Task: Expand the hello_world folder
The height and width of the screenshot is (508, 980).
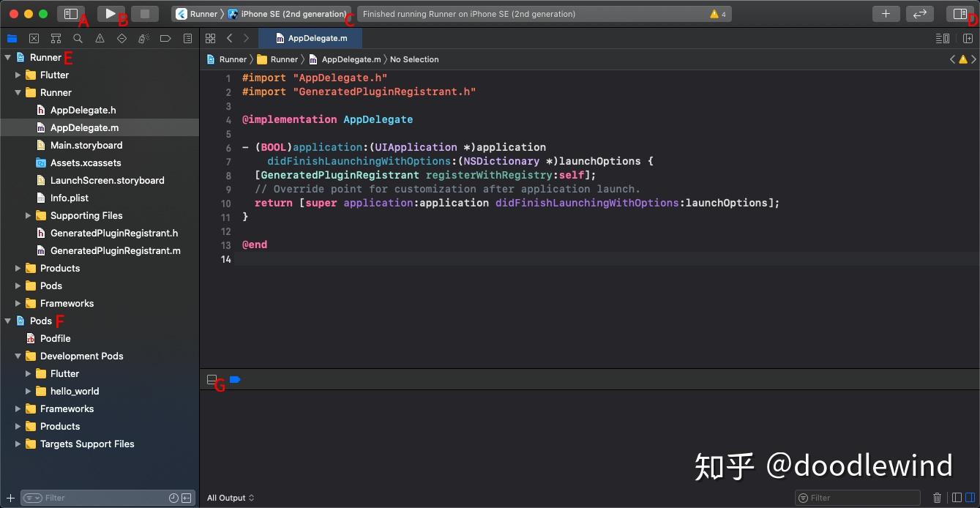Action: 28,391
